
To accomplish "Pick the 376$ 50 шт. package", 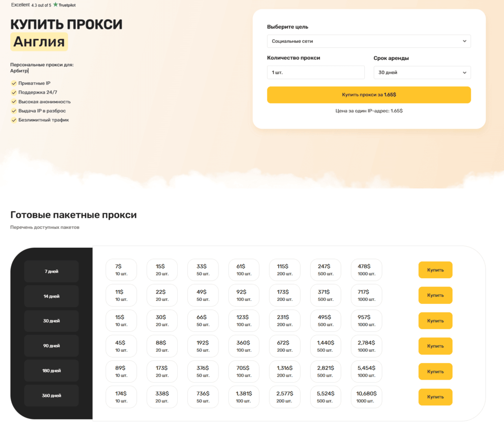I will tap(203, 371).
